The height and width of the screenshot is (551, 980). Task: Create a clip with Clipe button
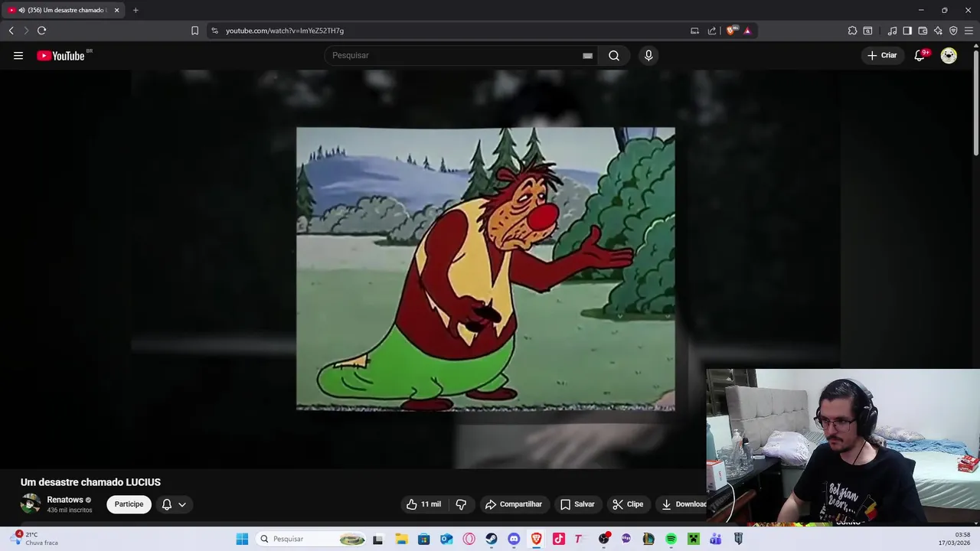coord(628,504)
